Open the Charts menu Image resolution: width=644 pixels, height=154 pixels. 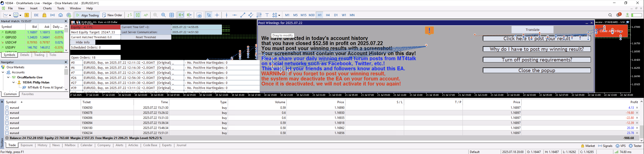pyautogui.click(x=47, y=8)
